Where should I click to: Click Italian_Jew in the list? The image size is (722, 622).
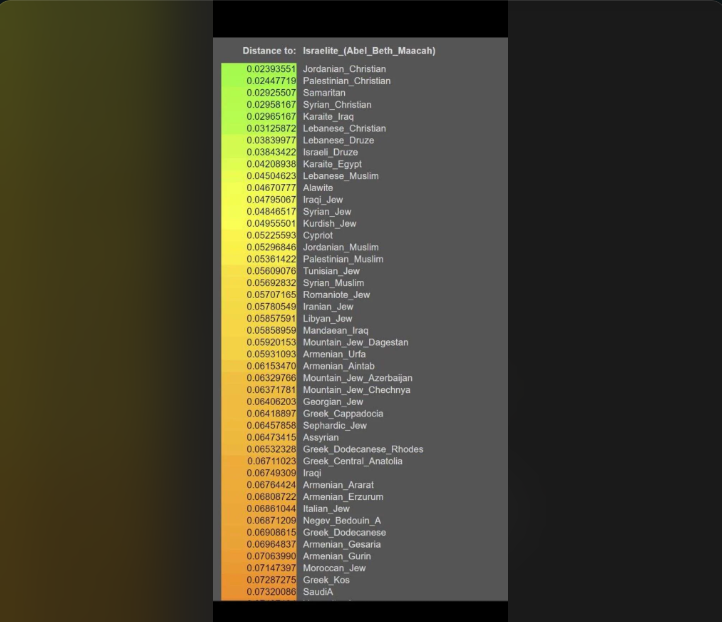(326, 509)
